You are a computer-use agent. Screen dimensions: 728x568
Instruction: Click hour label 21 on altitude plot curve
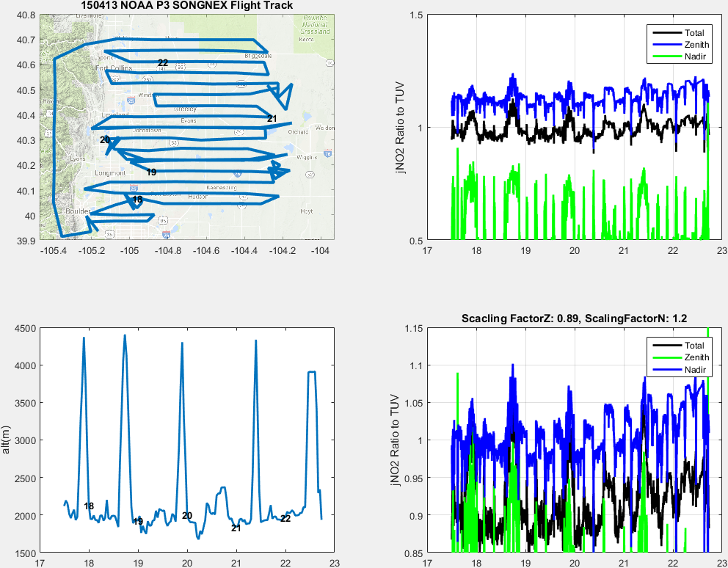click(x=236, y=528)
